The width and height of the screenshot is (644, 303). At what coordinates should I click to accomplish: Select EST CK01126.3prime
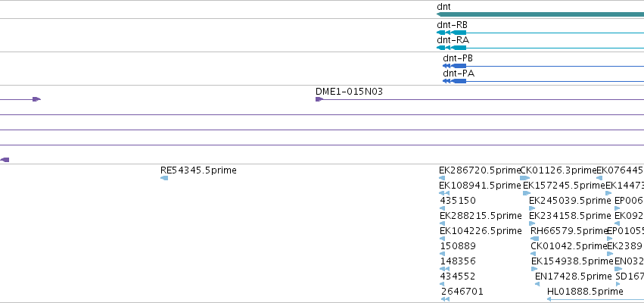(558, 170)
